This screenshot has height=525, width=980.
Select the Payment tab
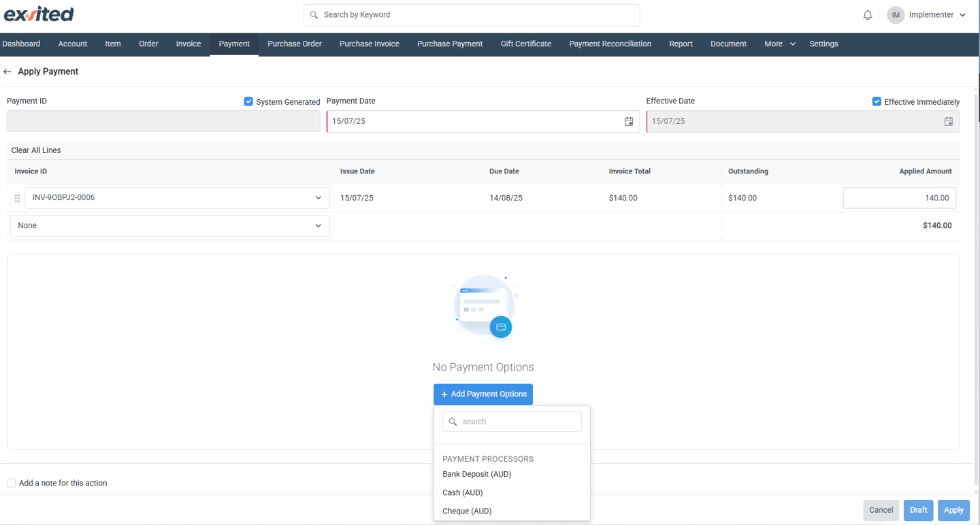(x=234, y=44)
